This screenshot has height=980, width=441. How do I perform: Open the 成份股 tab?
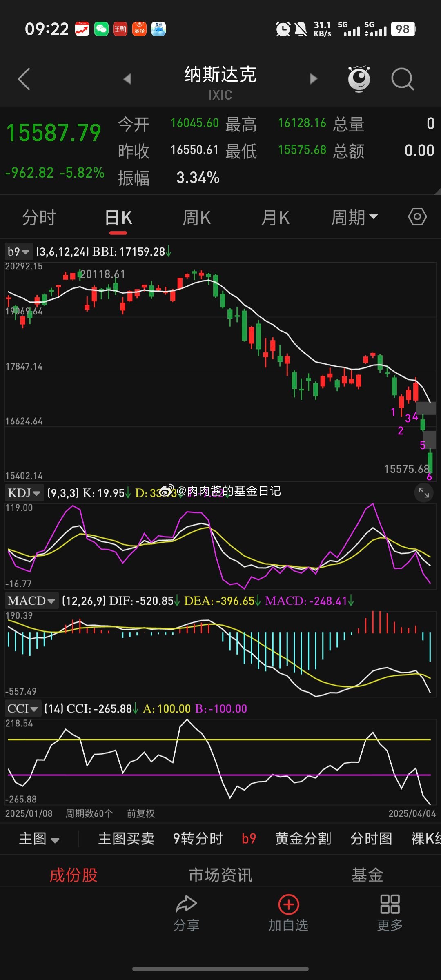click(x=73, y=875)
